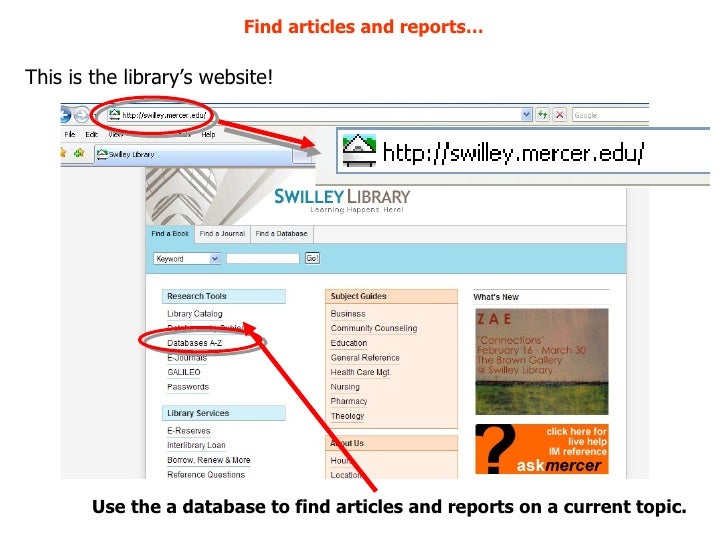Image resolution: width=728 pixels, height=546 pixels.
Task: Click the catalog search text field
Action: point(263,258)
